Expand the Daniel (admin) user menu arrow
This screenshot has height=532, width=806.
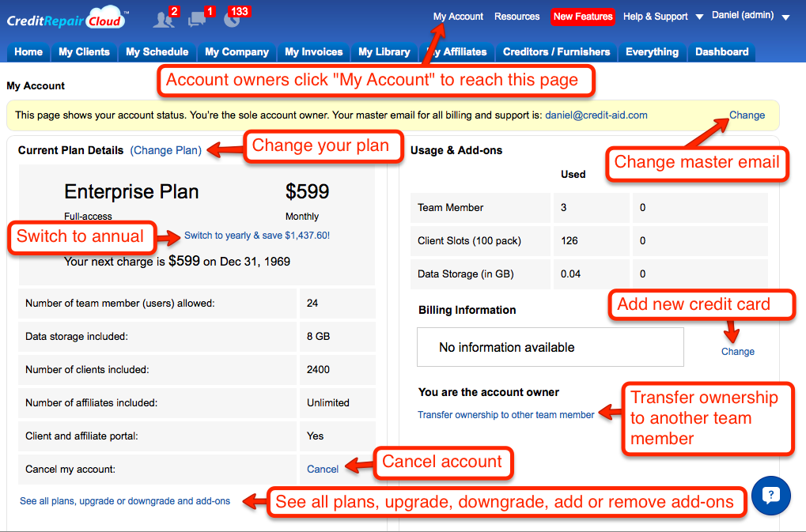[785, 17]
